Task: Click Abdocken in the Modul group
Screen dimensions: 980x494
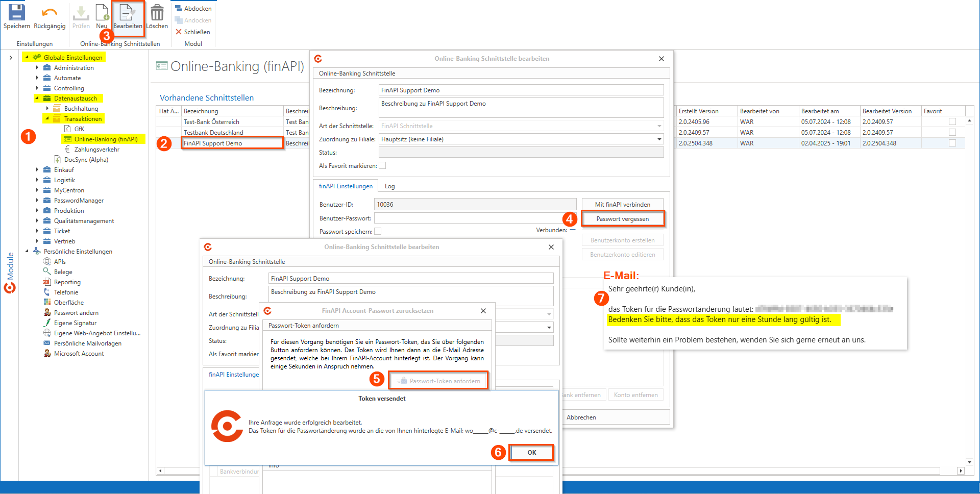Action: [x=193, y=9]
